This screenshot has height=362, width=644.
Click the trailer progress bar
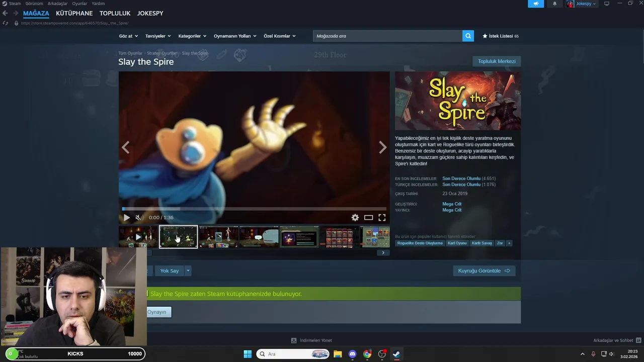pyautogui.click(x=254, y=209)
